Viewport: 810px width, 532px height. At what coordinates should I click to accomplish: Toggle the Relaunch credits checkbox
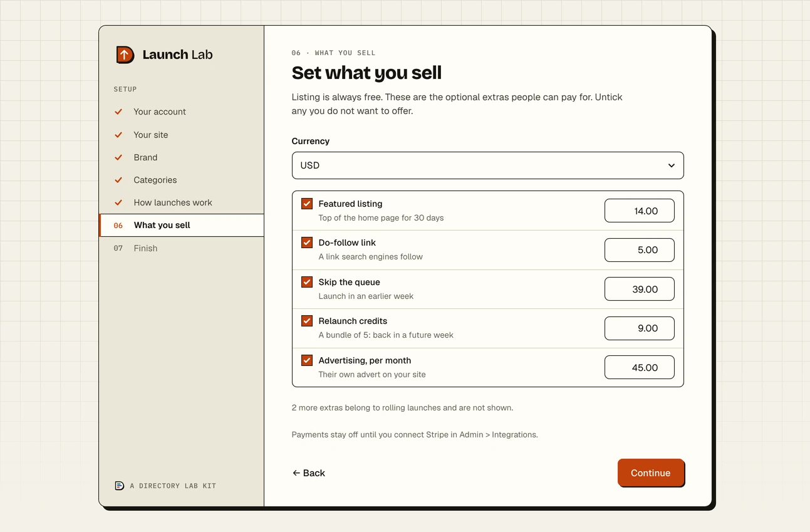tap(307, 321)
